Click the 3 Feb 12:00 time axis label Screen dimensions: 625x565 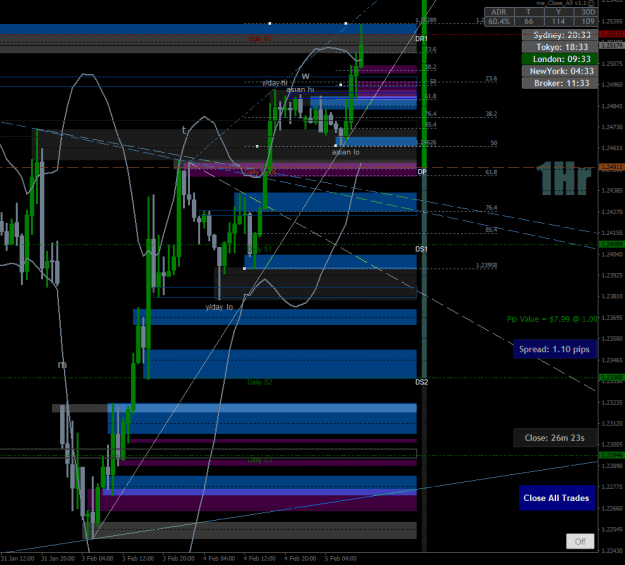[x=138, y=558]
